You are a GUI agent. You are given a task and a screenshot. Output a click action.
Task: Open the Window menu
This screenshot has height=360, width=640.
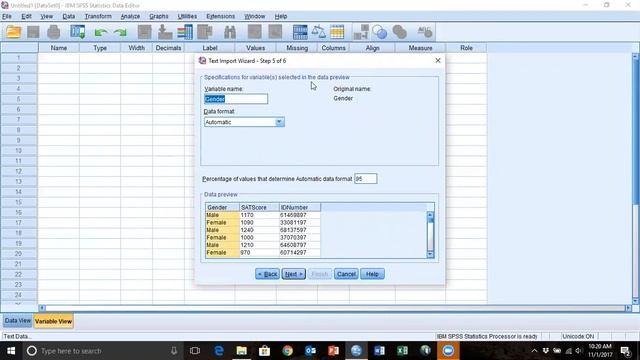pyautogui.click(x=255, y=16)
